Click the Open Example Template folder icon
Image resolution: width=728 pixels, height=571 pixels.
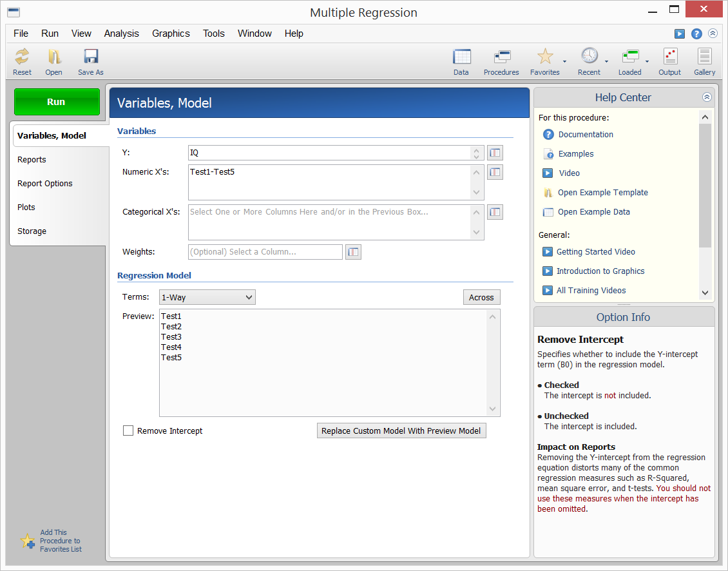pyautogui.click(x=548, y=192)
